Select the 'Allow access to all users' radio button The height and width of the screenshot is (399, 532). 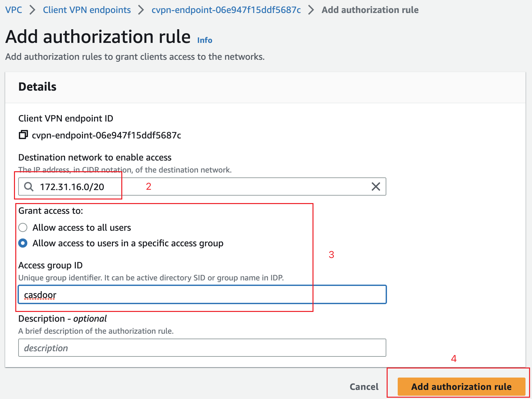click(23, 227)
